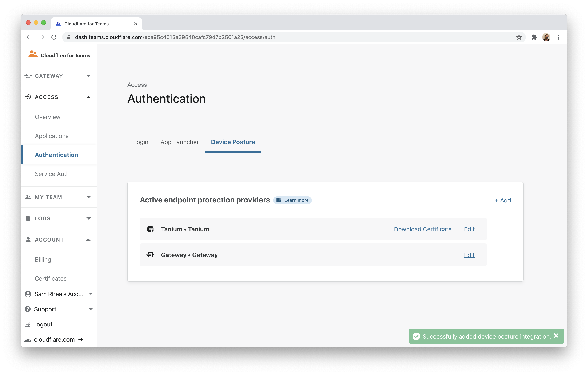Expand the Gateway sidebar section
The image size is (588, 375).
click(x=88, y=76)
